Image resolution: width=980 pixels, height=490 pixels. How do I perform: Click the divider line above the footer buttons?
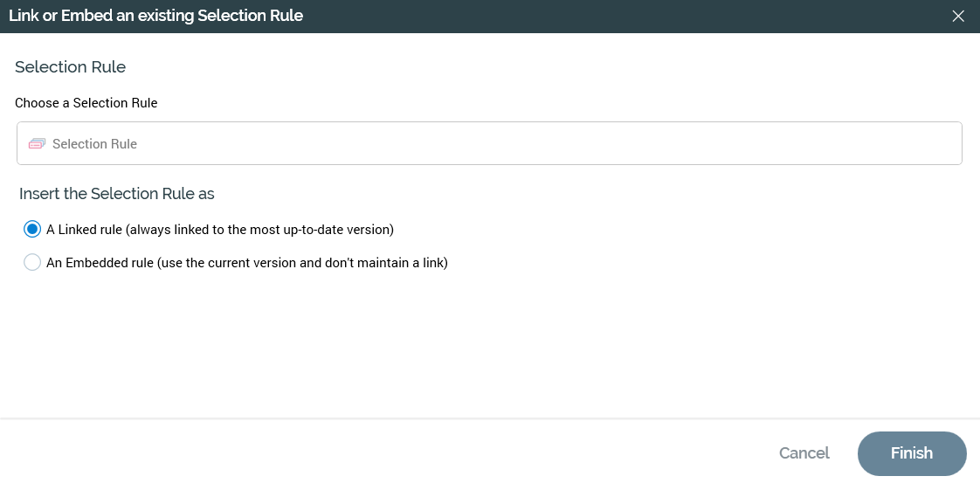pyautogui.click(x=489, y=418)
